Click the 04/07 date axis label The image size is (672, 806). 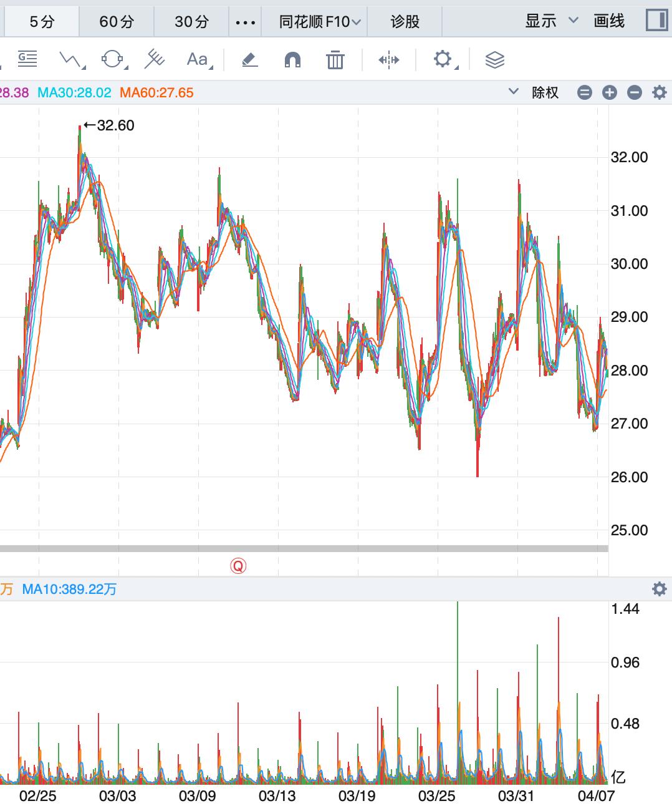click(x=597, y=795)
